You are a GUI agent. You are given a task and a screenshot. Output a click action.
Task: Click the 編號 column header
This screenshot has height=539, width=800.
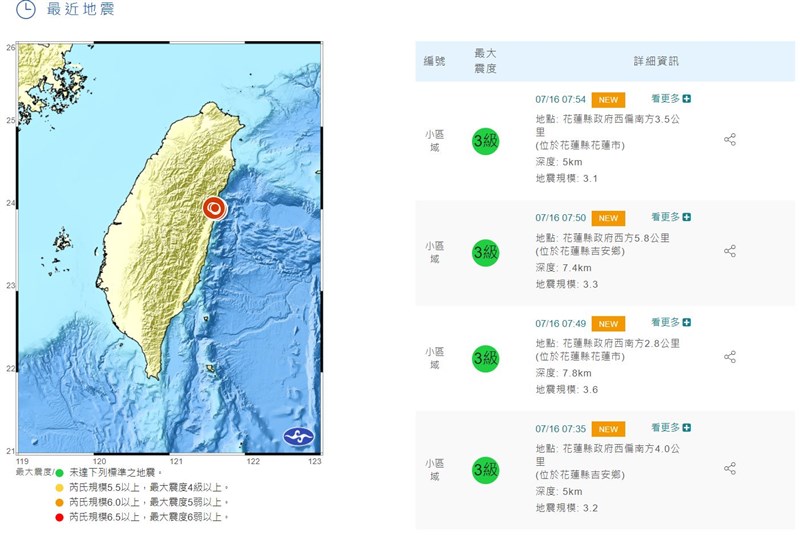coord(434,61)
